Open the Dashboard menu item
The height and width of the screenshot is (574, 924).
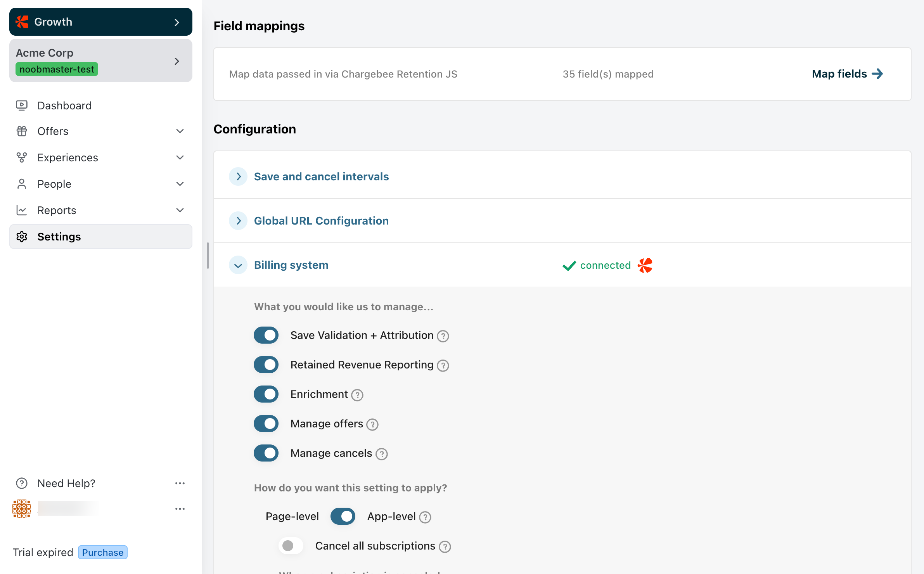pyautogui.click(x=64, y=105)
